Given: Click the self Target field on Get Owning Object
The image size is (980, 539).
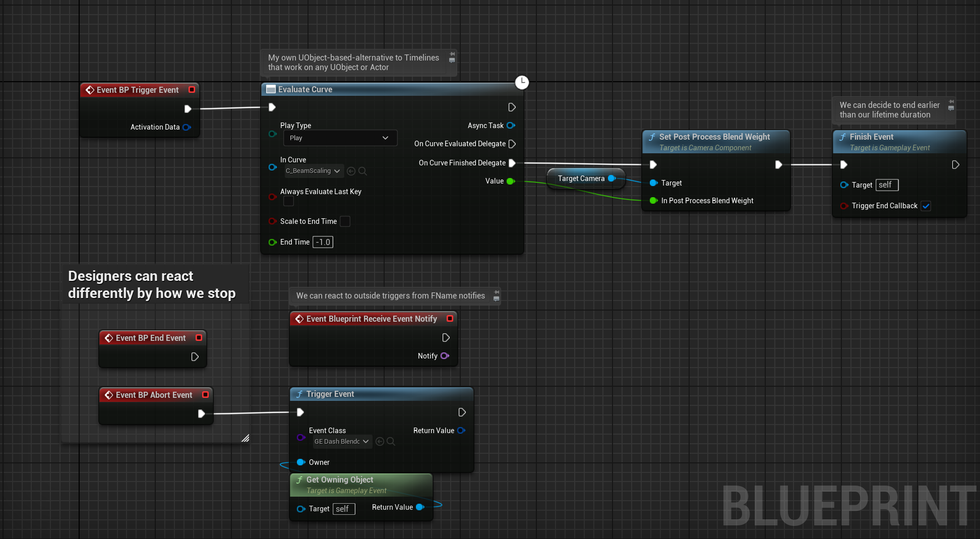Looking at the screenshot, I should [x=344, y=509].
